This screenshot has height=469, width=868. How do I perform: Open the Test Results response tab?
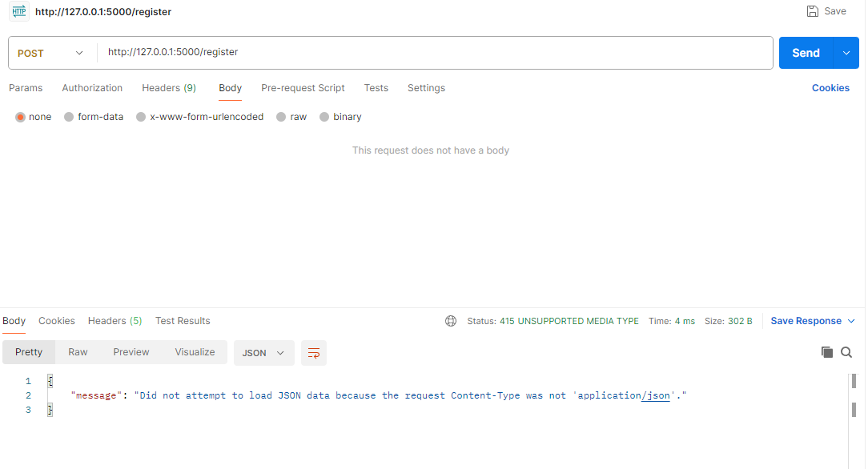pos(183,320)
